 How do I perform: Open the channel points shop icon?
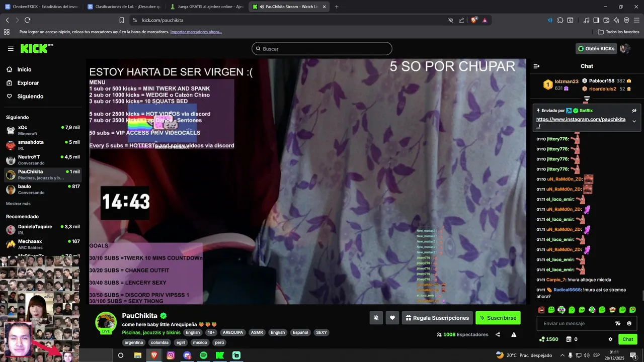pyautogui.click(x=569, y=339)
